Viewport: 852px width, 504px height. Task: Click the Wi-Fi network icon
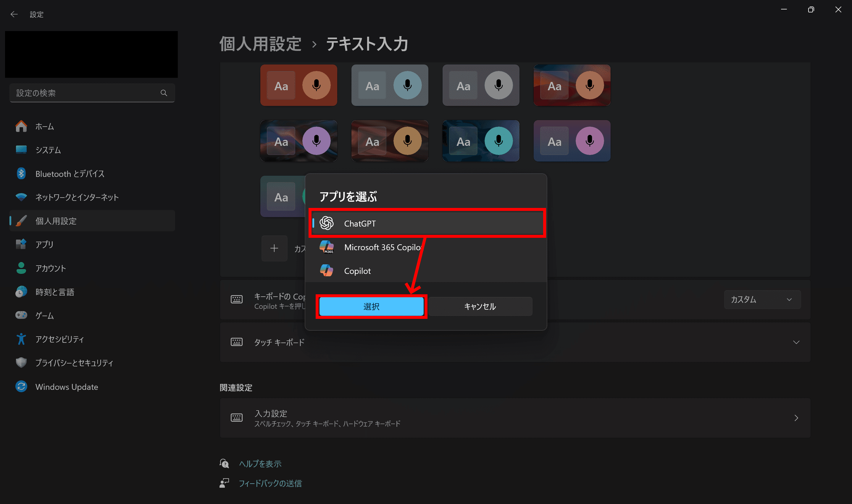tap(21, 197)
